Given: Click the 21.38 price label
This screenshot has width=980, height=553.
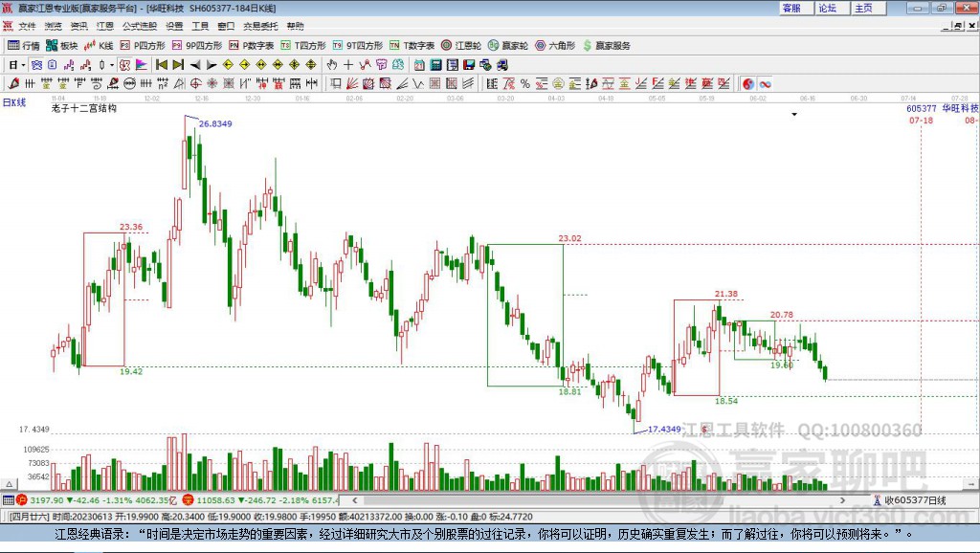Looking at the screenshot, I should [x=726, y=294].
